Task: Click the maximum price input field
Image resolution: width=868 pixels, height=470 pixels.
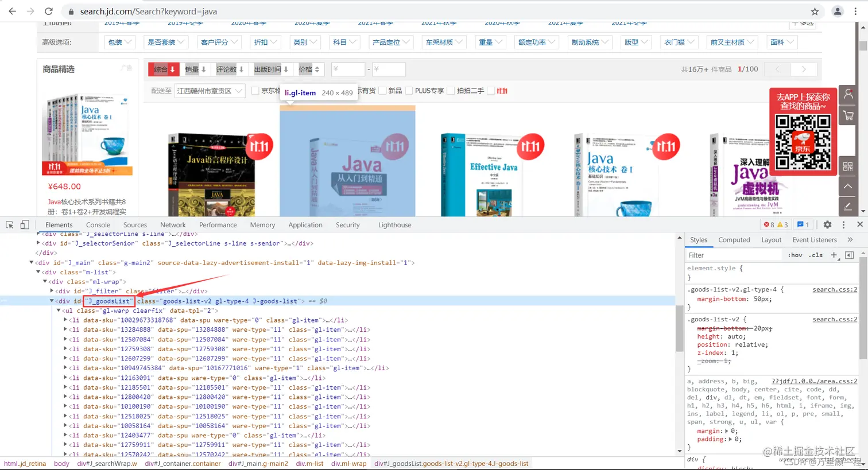Action: click(x=389, y=69)
